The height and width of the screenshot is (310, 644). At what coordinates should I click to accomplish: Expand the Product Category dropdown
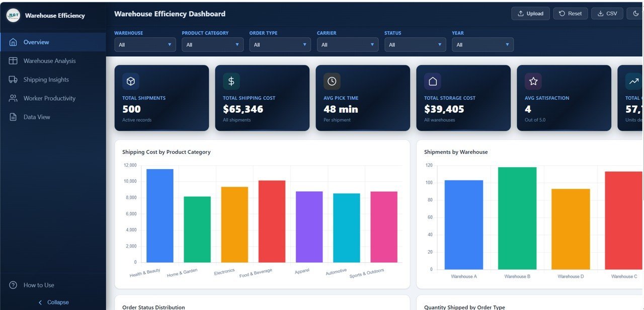(x=212, y=45)
